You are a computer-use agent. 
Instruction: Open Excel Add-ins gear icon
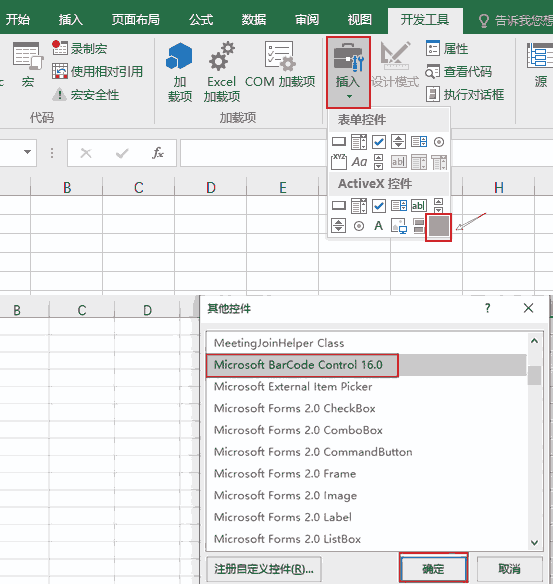[222, 56]
